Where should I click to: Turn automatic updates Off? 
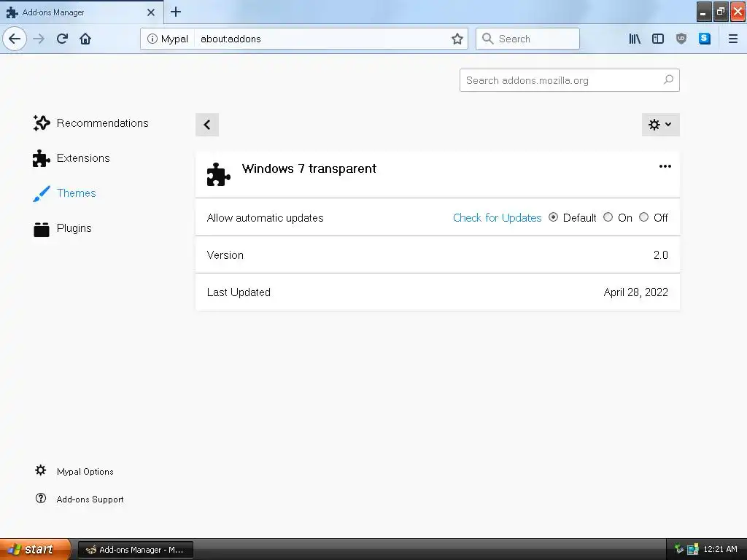[x=643, y=217]
